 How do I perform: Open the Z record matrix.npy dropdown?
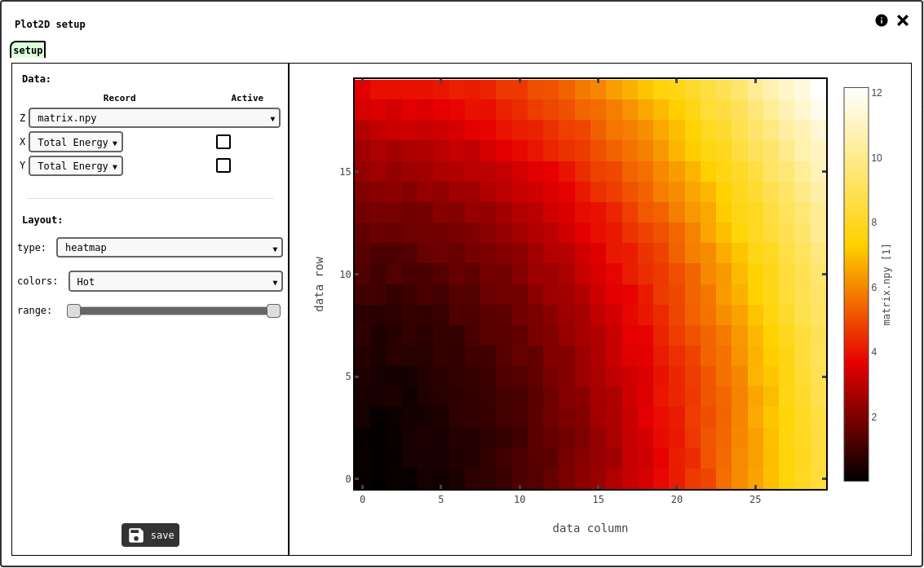(x=154, y=118)
